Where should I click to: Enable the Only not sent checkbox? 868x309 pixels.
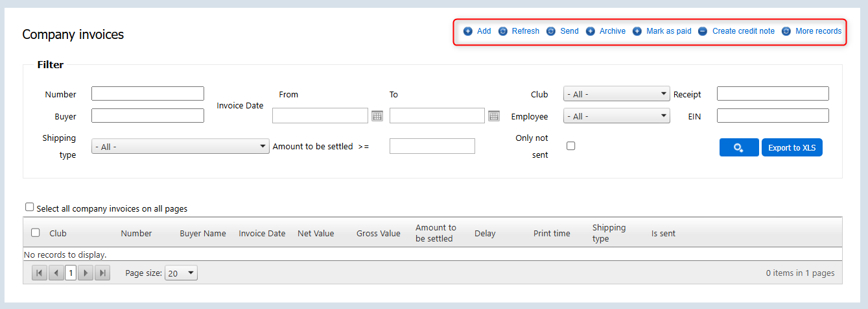[571, 146]
